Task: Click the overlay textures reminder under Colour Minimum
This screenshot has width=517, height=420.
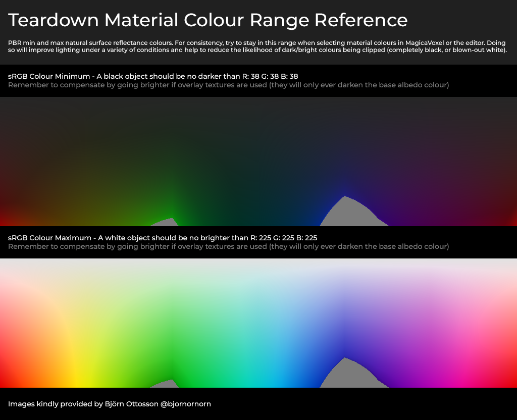Action: point(229,85)
